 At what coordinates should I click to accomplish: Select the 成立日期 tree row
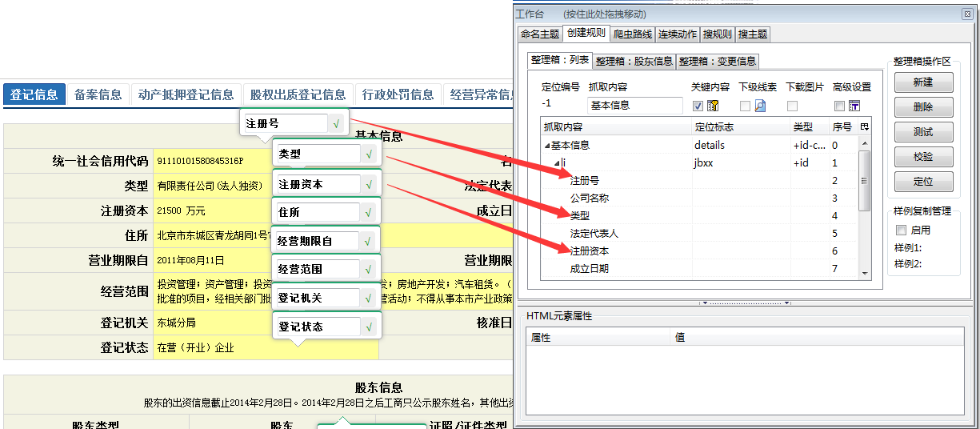tap(700, 269)
